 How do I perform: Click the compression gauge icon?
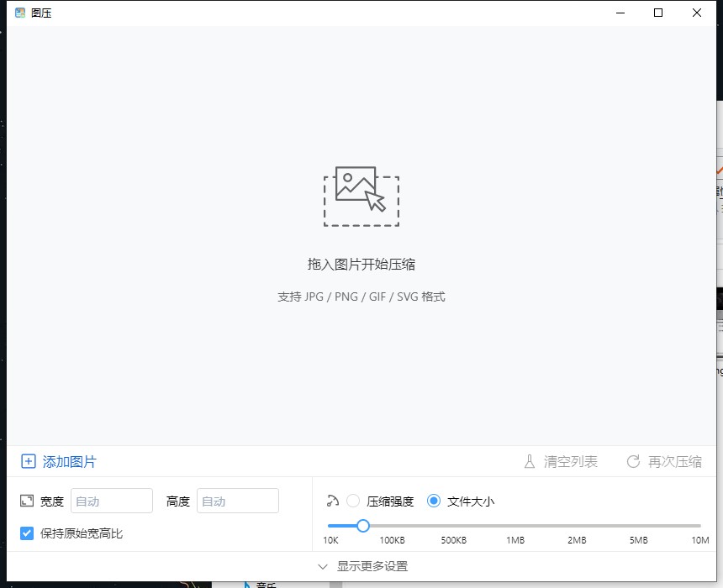click(332, 501)
